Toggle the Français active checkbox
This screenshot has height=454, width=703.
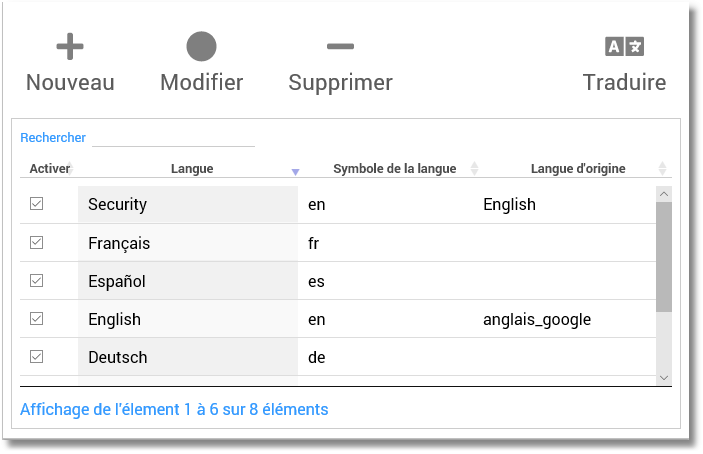click(x=37, y=243)
